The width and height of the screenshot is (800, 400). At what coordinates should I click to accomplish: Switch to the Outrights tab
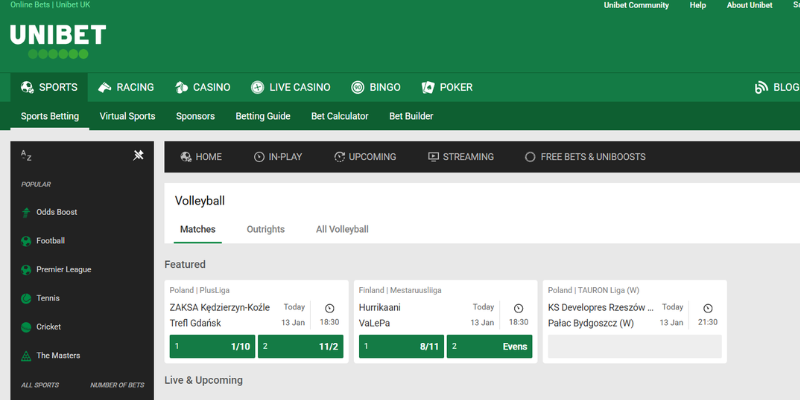[265, 229]
